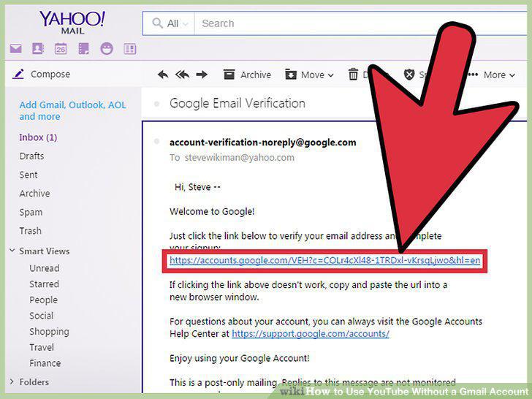532x399 pixels.
Task: Open the Trash folder
Action: [30, 231]
